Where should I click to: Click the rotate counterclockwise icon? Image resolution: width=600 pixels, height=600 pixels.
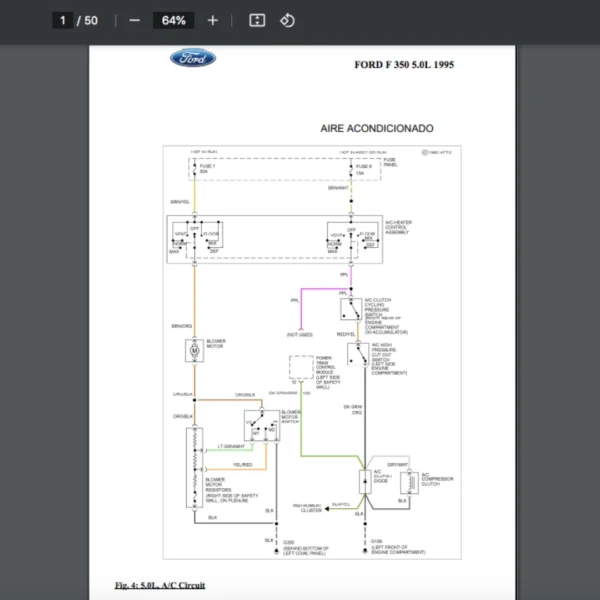(287, 20)
